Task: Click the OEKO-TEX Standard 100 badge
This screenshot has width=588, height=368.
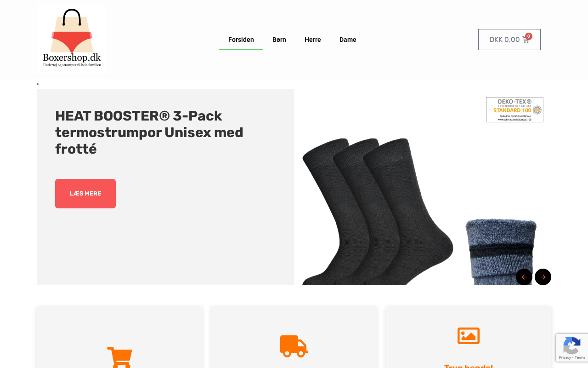Action: [x=514, y=109]
